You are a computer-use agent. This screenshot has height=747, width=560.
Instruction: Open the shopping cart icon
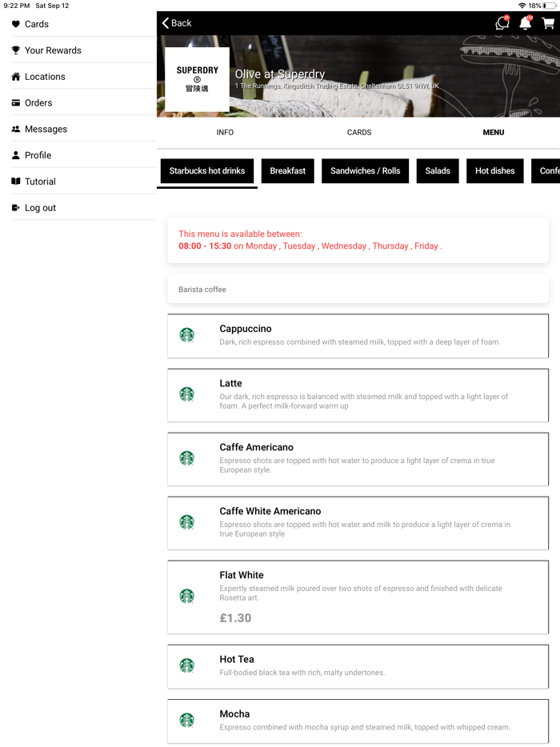(548, 23)
